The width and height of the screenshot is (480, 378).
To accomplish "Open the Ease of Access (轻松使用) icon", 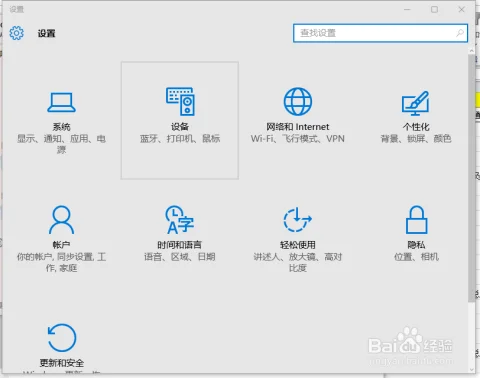I will (297, 219).
